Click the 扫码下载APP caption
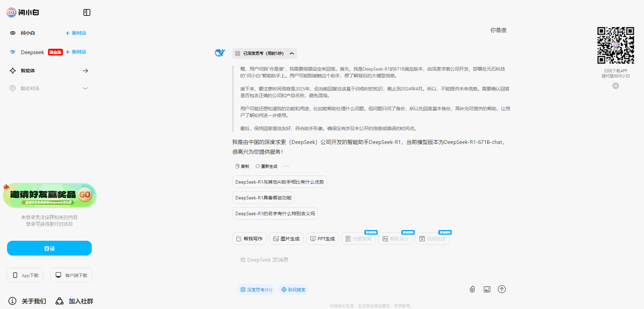Image resolution: width=644 pixels, height=309 pixels. (616, 71)
